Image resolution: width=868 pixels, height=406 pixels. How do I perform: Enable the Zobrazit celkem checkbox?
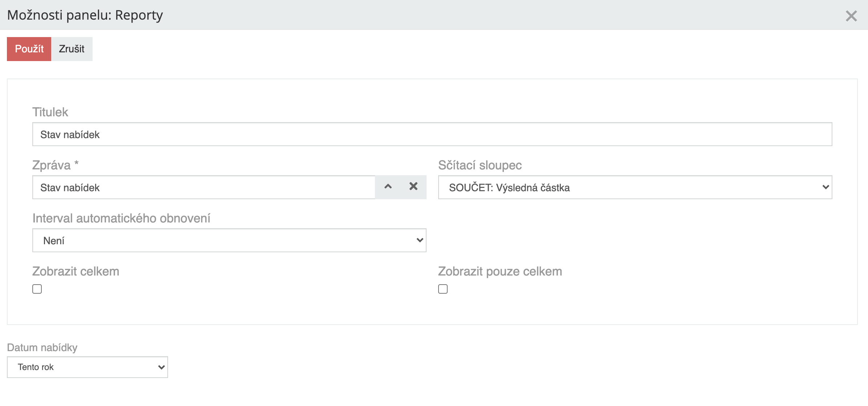click(37, 289)
